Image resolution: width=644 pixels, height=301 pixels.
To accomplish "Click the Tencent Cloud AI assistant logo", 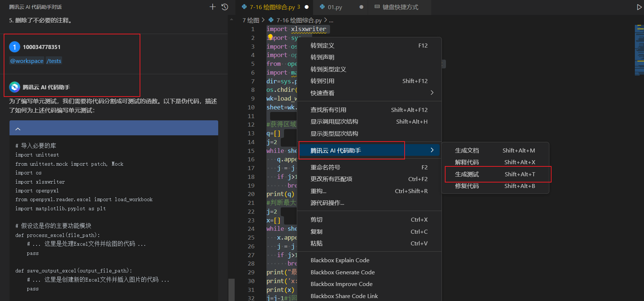I will click(x=15, y=87).
